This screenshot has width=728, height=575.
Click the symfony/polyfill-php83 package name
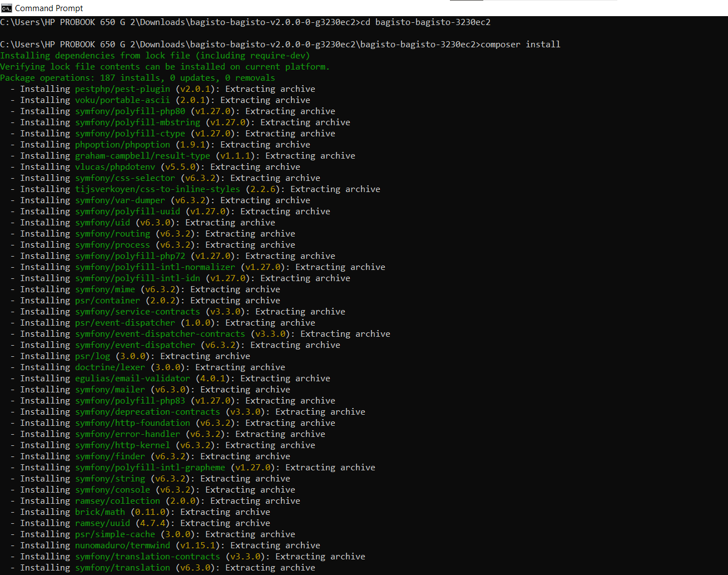[130, 401]
